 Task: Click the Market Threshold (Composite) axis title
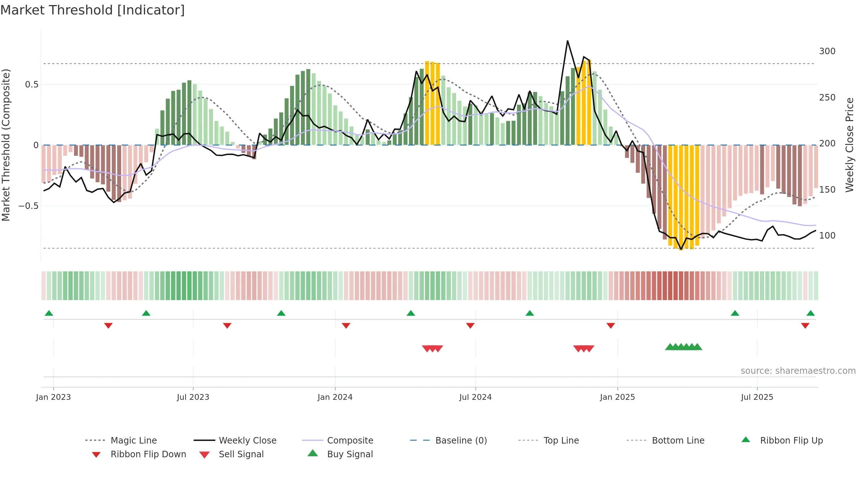pos(6,145)
